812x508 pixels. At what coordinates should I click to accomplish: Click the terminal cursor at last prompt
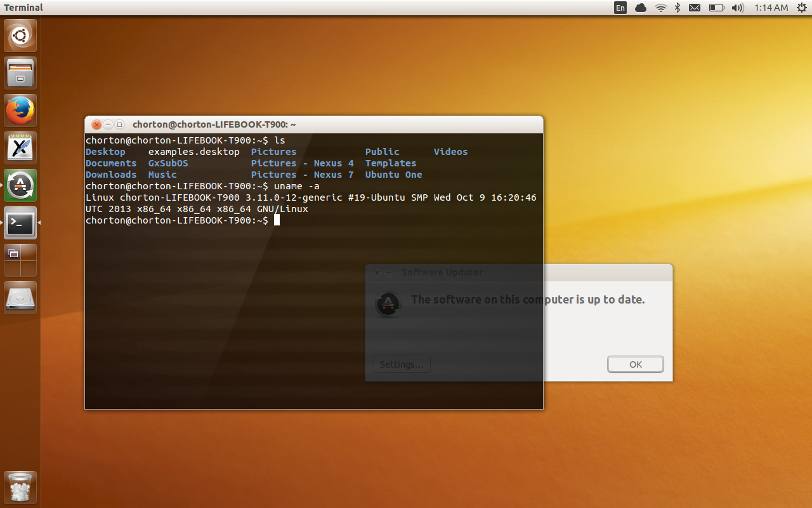point(277,220)
